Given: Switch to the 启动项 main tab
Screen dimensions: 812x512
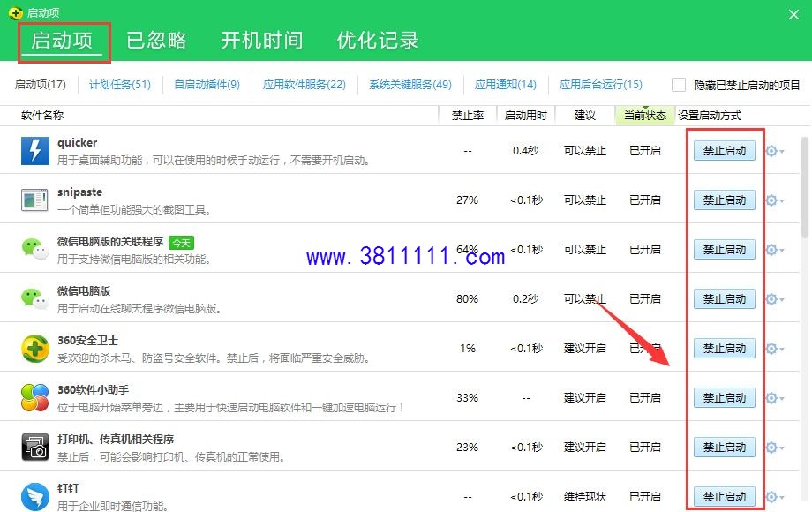Looking at the screenshot, I should (x=62, y=41).
